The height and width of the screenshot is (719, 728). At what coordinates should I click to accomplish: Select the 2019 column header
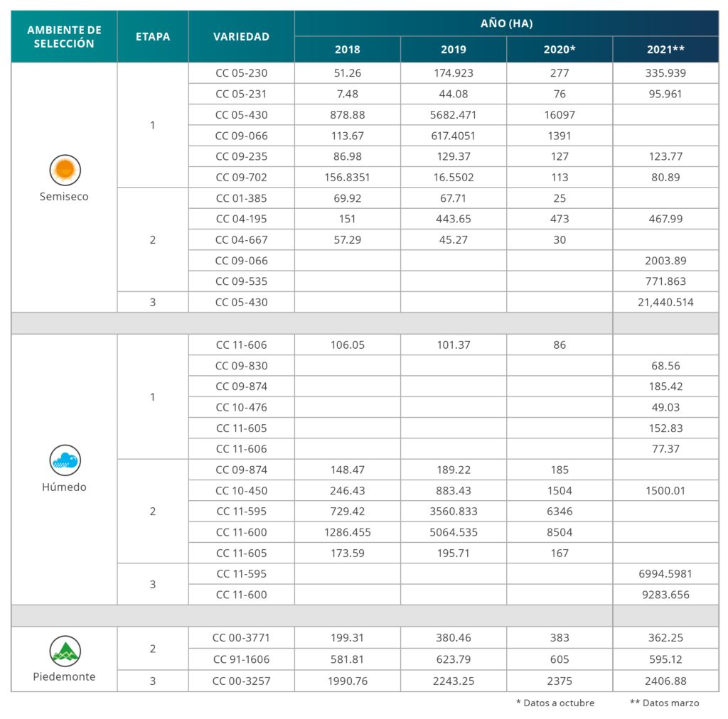pos(454,49)
